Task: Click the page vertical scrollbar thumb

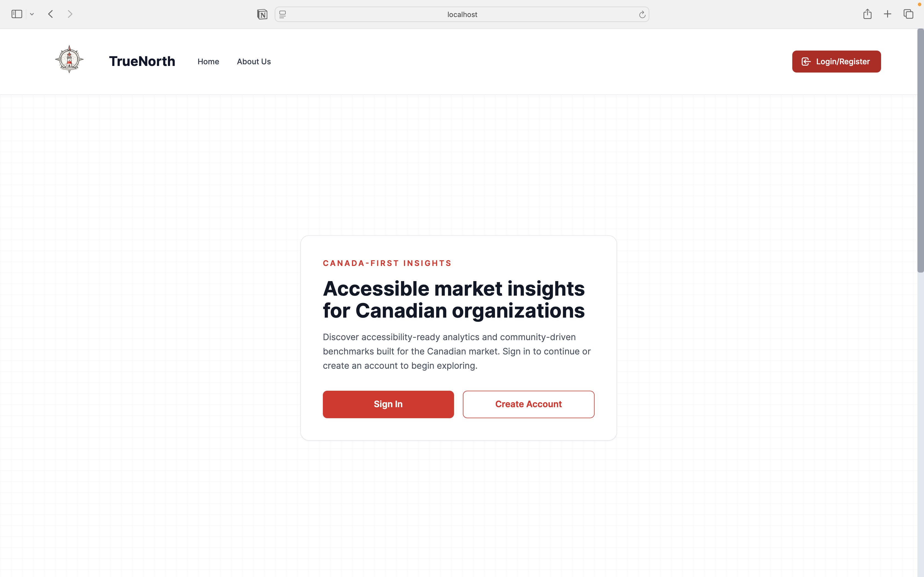Action: pyautogui.click(x=920, y=151)
